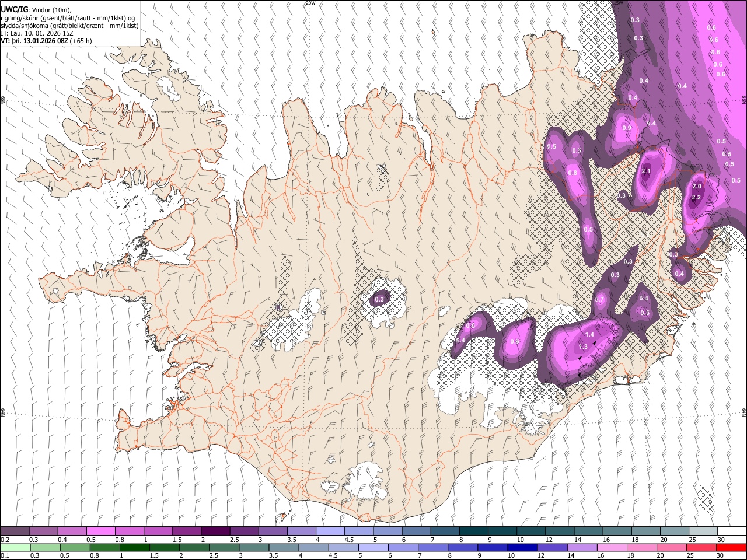Click the snow scale swatch between 1 and 1.5

pyautogui.click(x=158, y=531)
